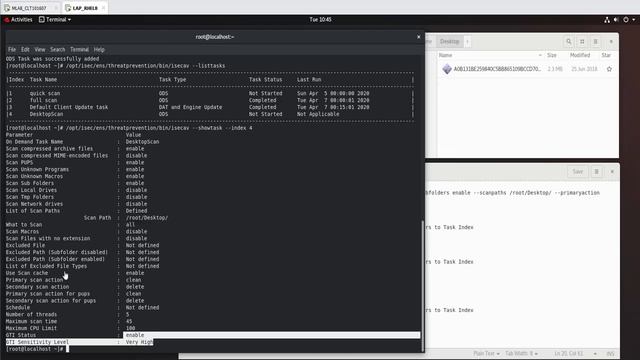The height and width of the screenshot is (360, 640).
Task: Select the A0B131BE259840C file icon
Action: tap(447, 69)
